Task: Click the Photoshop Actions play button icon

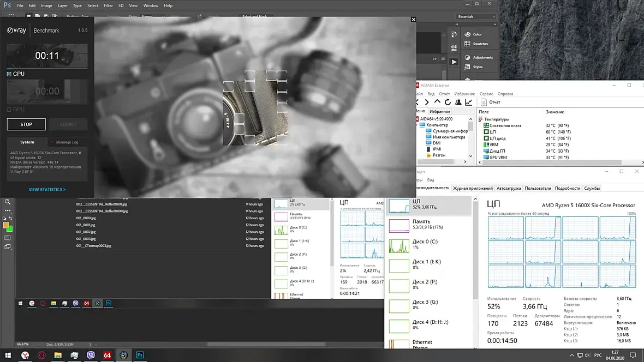Action: pos(454,62)
